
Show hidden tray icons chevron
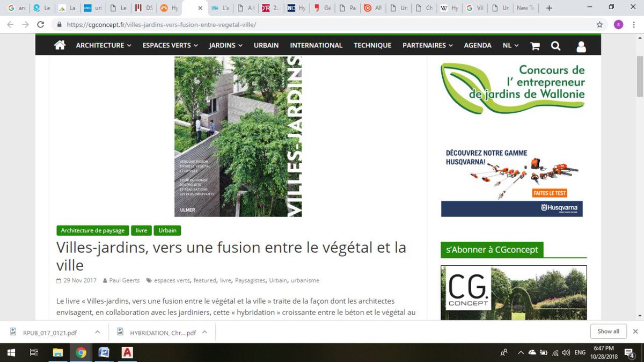(x=521, y=353)
